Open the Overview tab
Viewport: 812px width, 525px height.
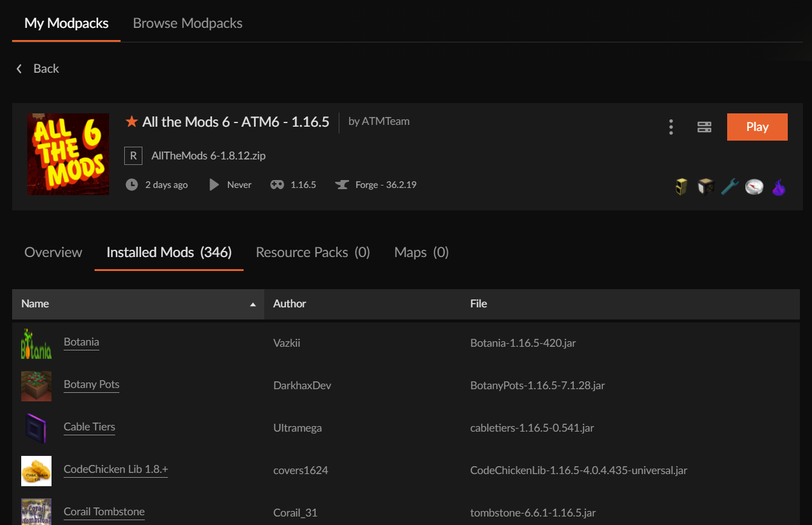[53, 252]
